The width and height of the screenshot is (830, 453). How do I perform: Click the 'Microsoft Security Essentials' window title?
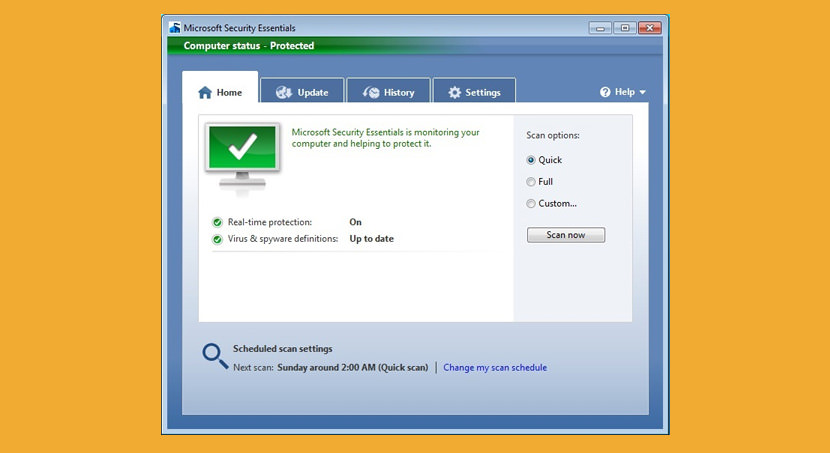click(239, 28)
